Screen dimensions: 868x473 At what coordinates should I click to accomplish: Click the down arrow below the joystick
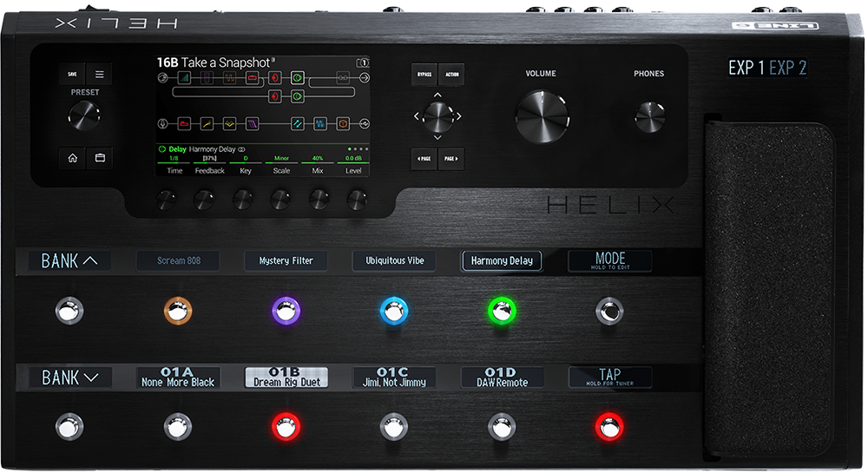tap(437, 137)
